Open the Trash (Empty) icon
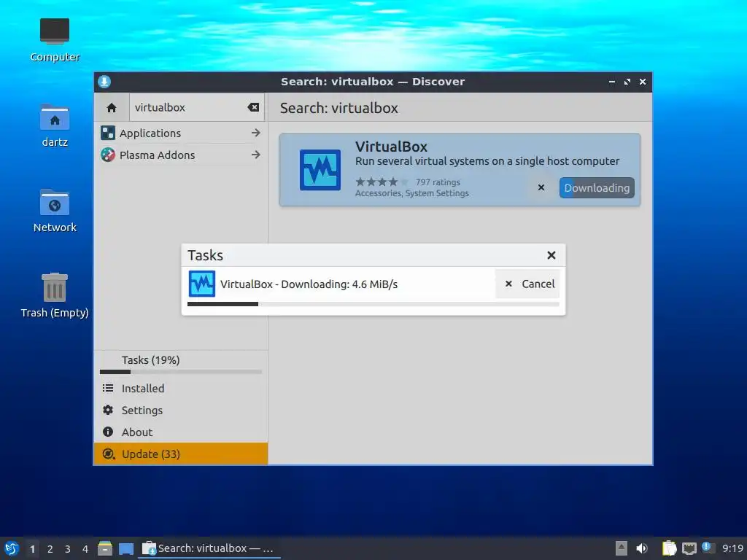 click(55, 296)
